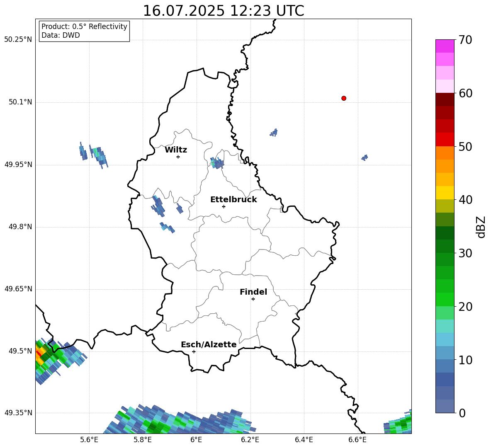
Task: Click the dBZ colorbar label
Action: click(x=481, y=227)
